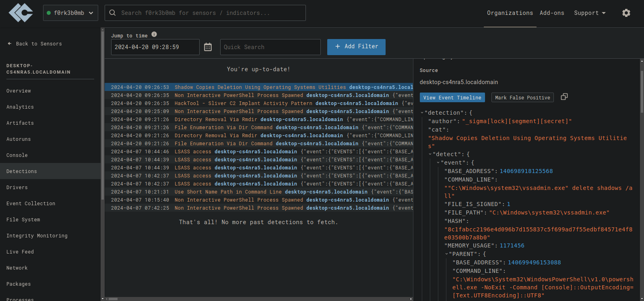The height and width of the screenshot is (301, 644).
Task: Click the Jump to time input field
Action: [155, 47]
